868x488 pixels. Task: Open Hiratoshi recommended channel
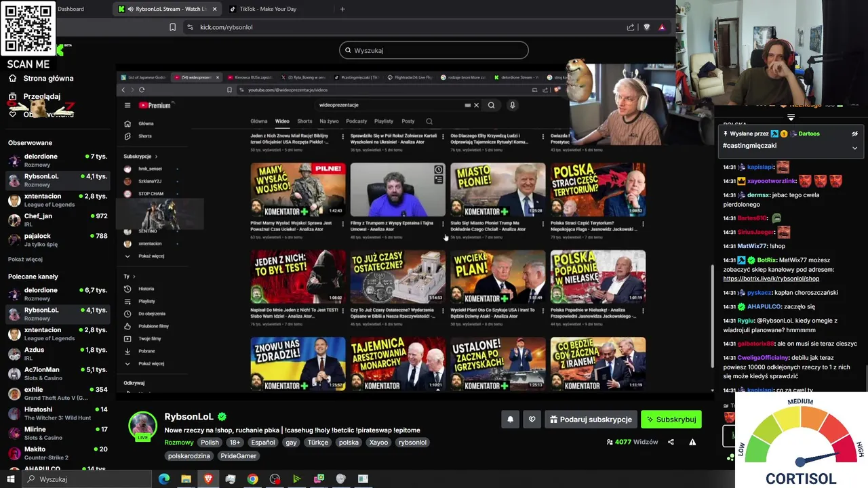58,413
